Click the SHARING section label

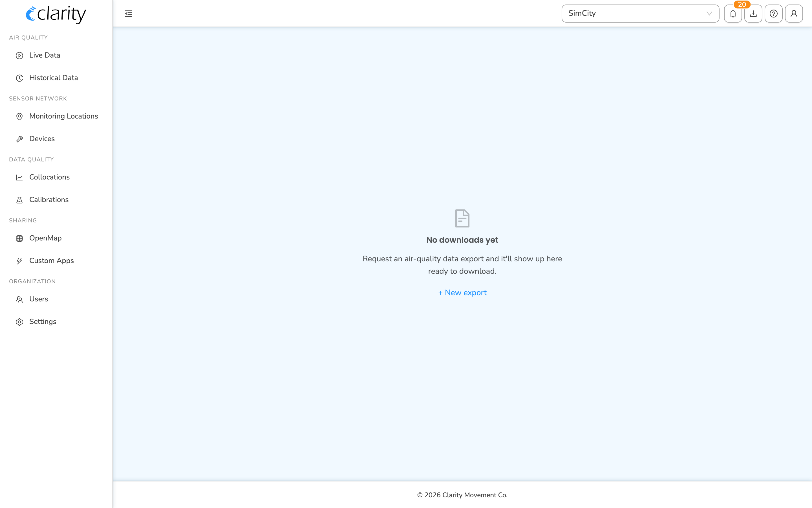point(23,220)
